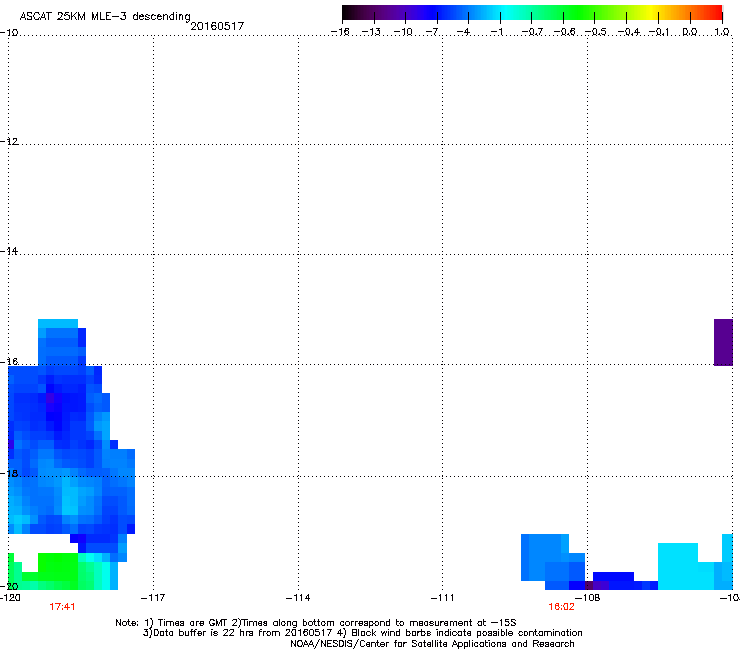740x650 pixels.
Task: Click the -0.1 color bar tick label
Action: pyautogui.click(x=659, y=32)
